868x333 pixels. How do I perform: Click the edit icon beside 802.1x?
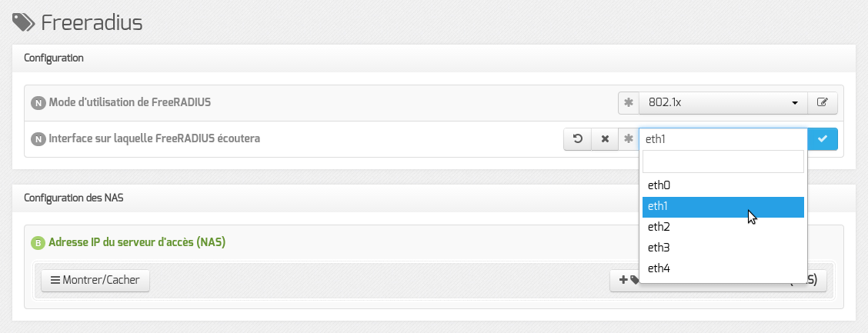pos(822,103)
